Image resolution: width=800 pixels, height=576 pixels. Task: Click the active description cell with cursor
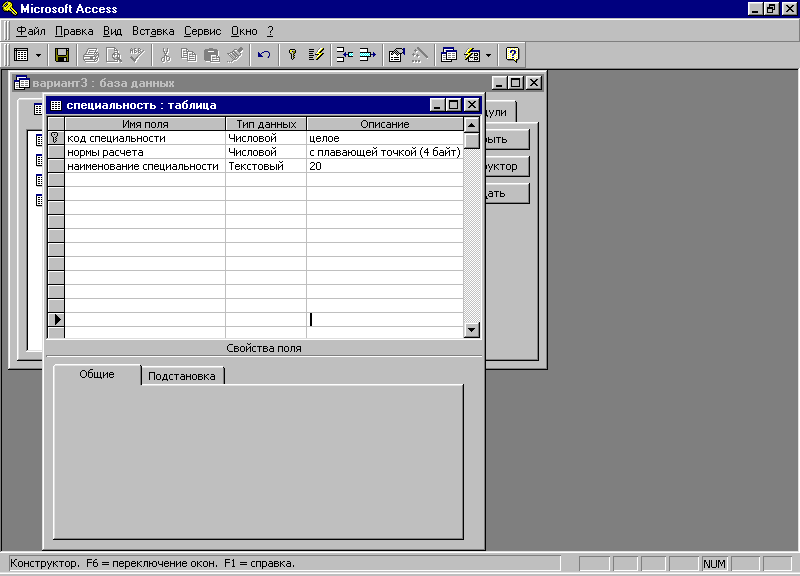[385, 319]
